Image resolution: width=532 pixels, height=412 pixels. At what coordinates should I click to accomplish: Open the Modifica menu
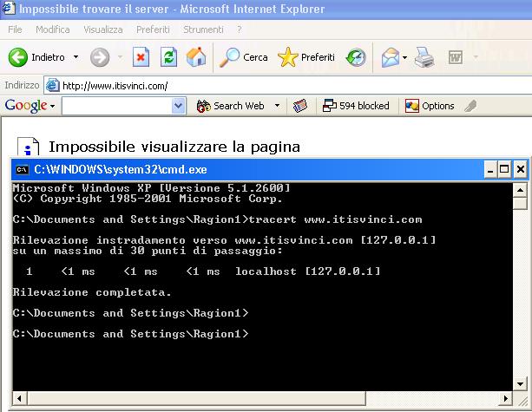coord(53,29)
